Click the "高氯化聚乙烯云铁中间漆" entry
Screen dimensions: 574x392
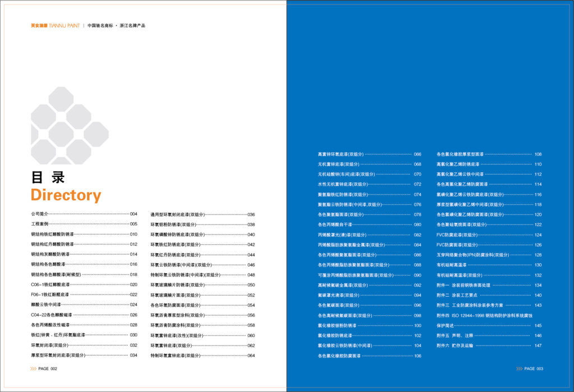tap(489, 174)
